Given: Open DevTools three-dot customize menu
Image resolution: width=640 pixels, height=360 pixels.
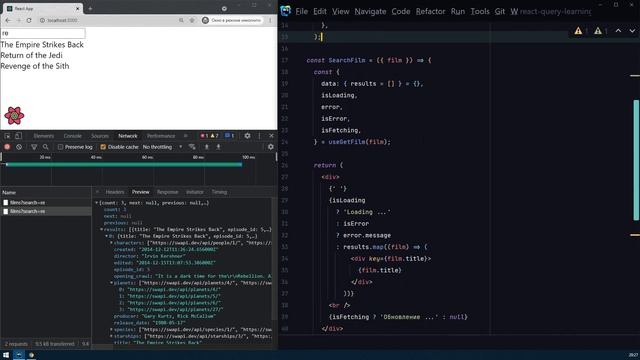Looking at the screenshot, I should pos(259,136).
